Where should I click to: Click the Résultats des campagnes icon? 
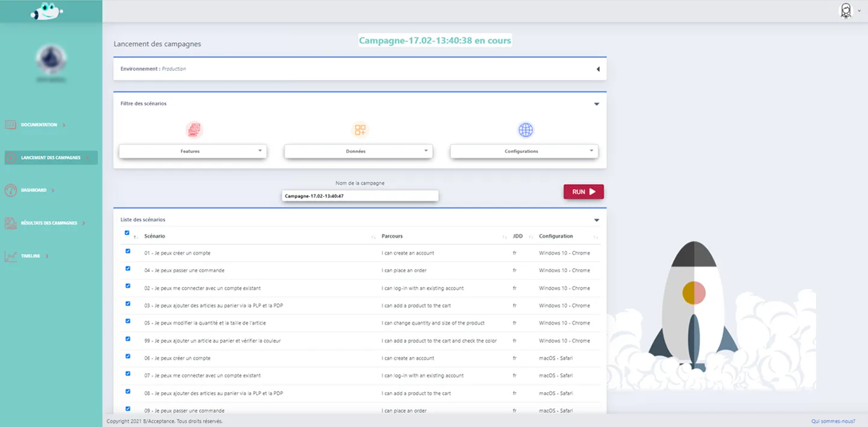pos(11,223)
